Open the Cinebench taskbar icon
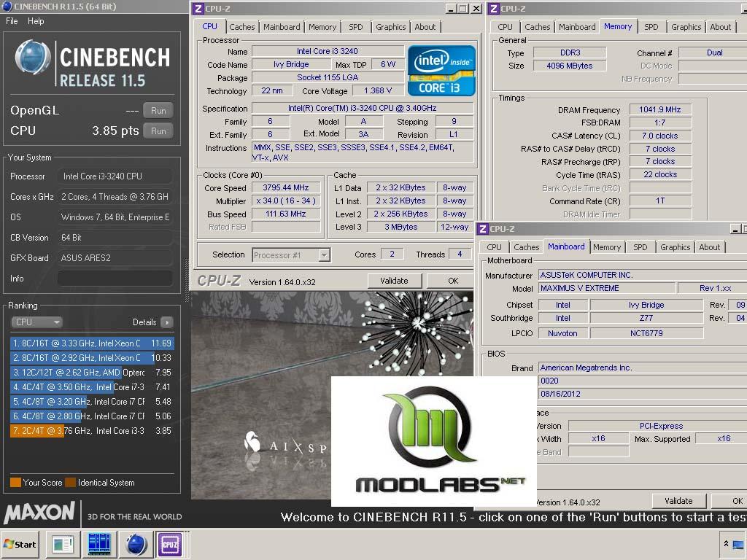The image size is (747, 560). 136,544
